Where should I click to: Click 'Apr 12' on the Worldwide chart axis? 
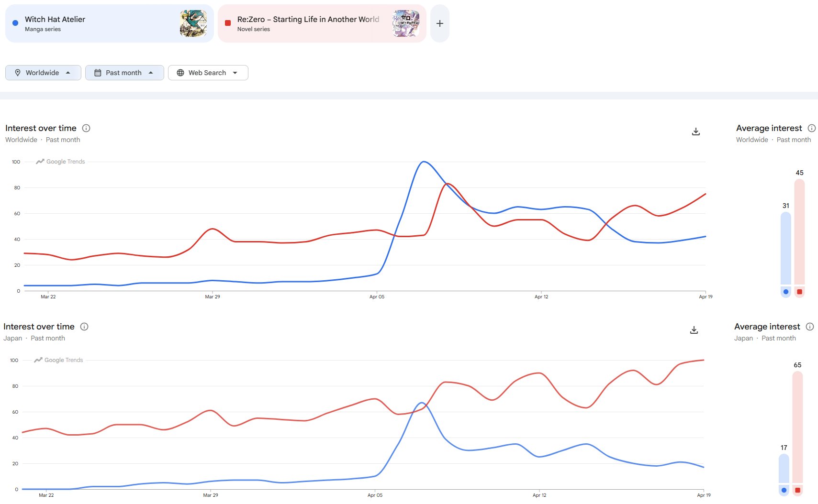541,297
